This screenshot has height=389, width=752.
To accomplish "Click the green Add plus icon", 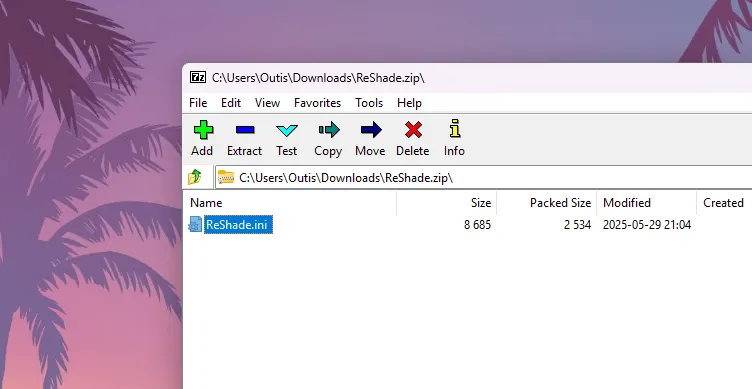I will tap(203, 130).
